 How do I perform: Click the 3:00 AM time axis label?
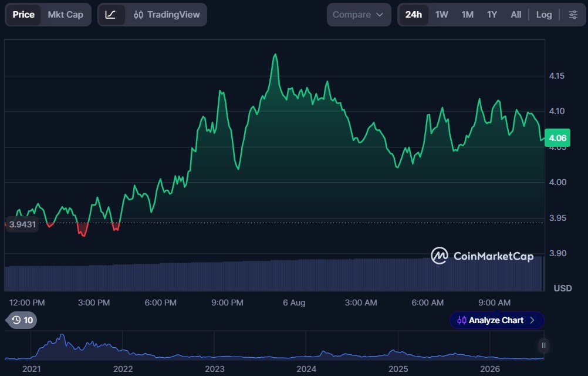(x=361, y=303)
